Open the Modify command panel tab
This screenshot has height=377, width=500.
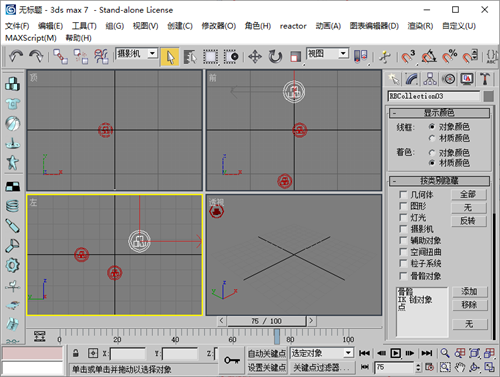click(x=412, y=79)
